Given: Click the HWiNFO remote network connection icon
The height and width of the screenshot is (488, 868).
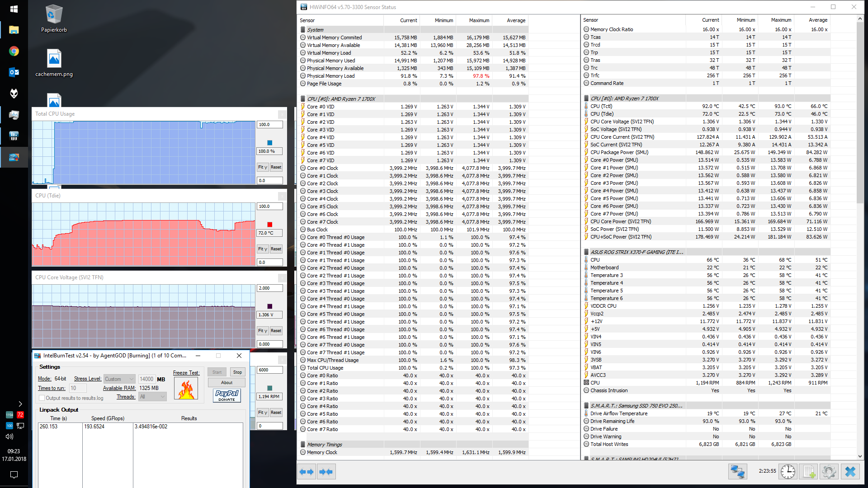Looking at the screenshot, I should click(x=737, y=472).
